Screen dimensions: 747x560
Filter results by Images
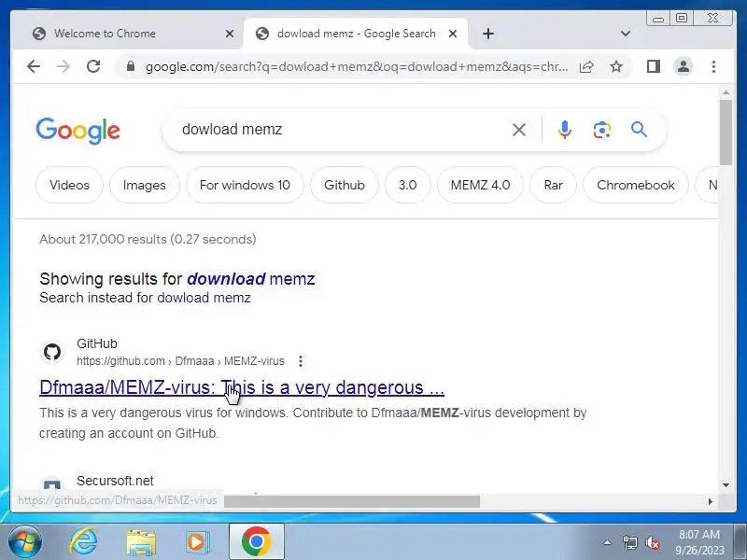pos(145,185)
